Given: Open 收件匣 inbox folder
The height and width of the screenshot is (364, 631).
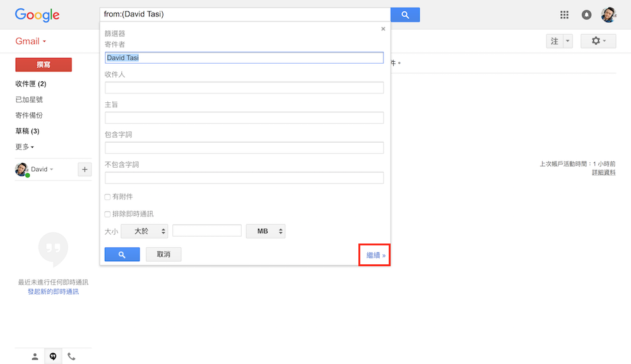Looking at the screenshot, I should pos(30,84).
